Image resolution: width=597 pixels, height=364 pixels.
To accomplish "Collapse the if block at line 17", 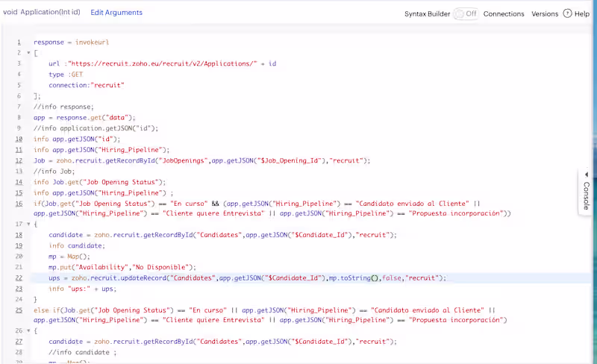I will pos(28,225).
